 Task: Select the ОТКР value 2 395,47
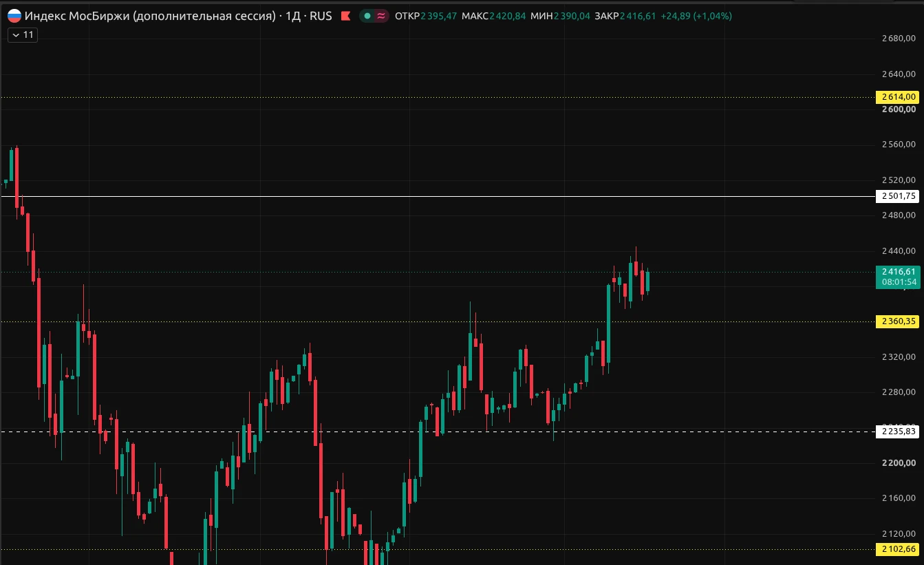click(x=439, y=16)
